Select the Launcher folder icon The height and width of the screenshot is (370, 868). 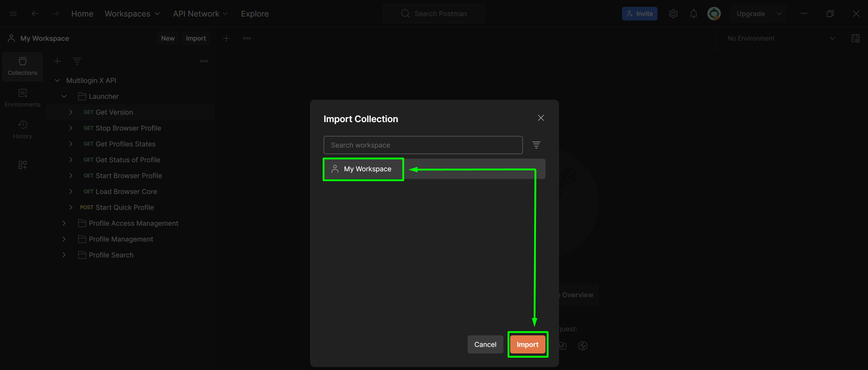coord(82,97)
